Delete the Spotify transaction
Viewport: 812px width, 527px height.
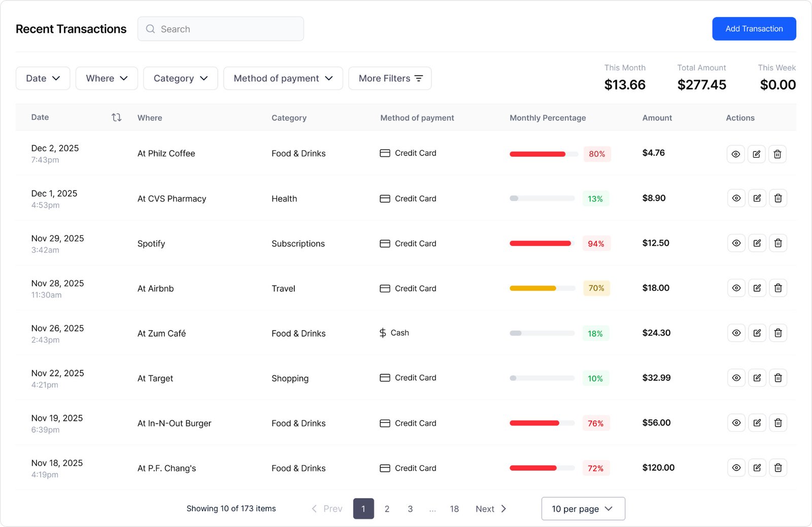(x=777, y=243)
